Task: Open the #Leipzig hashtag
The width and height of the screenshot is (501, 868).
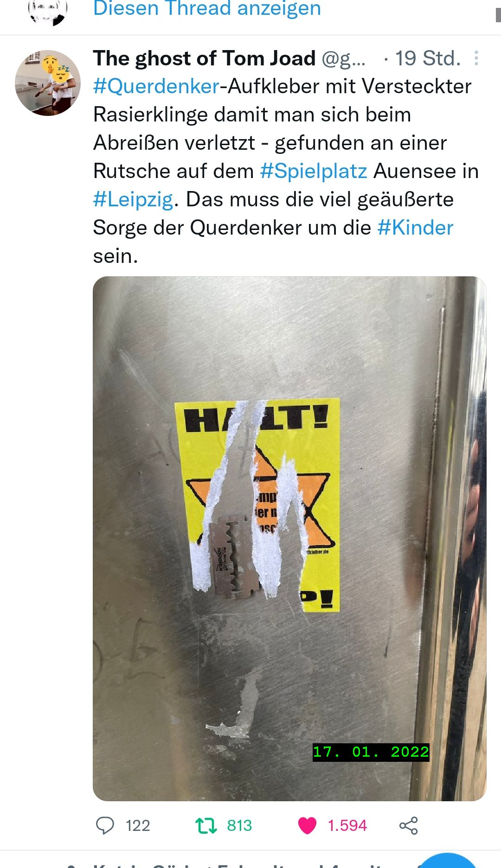Action: [133, 199]
